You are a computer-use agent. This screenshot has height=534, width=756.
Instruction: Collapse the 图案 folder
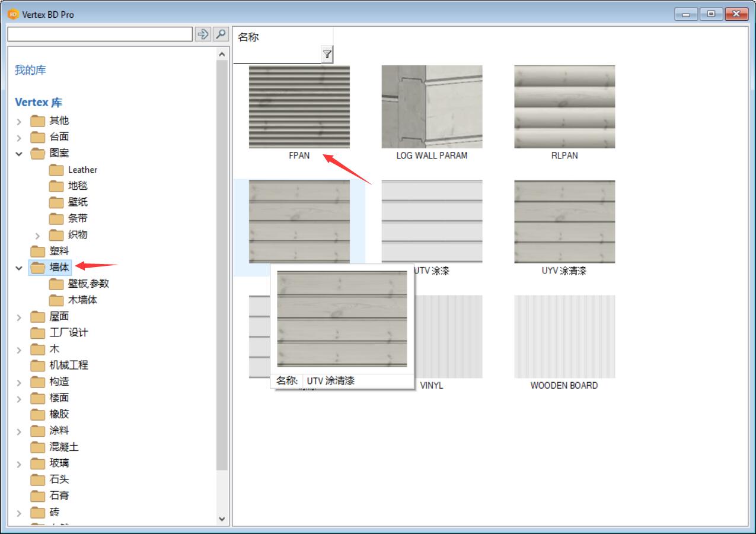coord(19,154)
